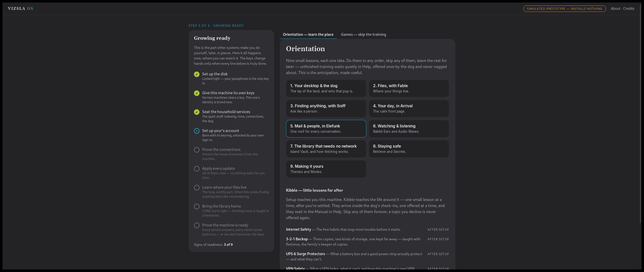Click empty circle beside Prove the connections

[x=197, y=150]
